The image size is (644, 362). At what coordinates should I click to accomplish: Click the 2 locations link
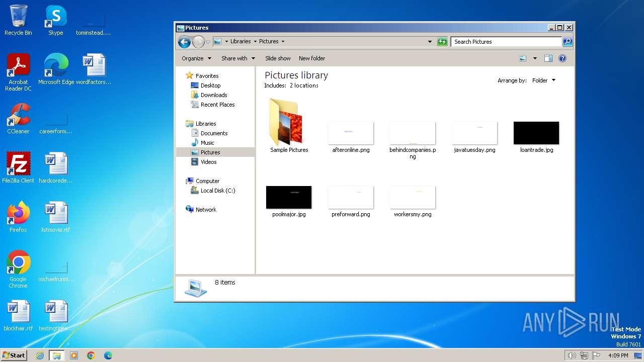click(304, 85)
